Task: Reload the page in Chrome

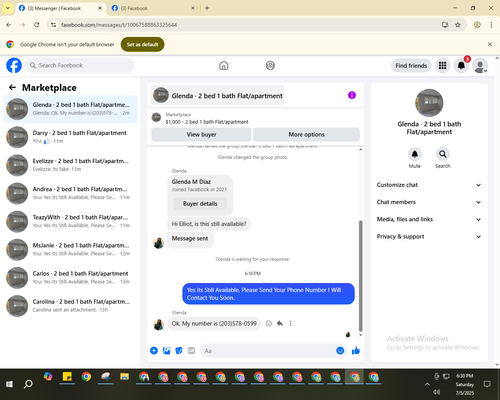Action: 37,25
